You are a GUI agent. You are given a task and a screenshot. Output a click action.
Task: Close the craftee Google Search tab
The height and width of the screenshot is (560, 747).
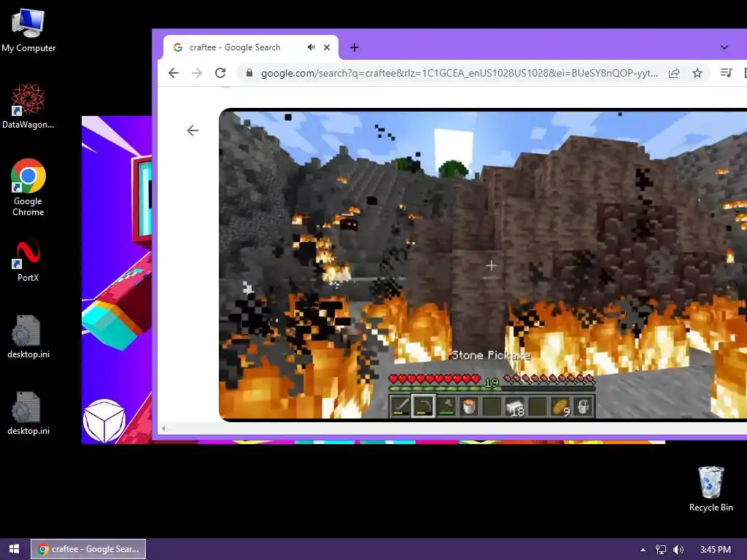[327, 47]
